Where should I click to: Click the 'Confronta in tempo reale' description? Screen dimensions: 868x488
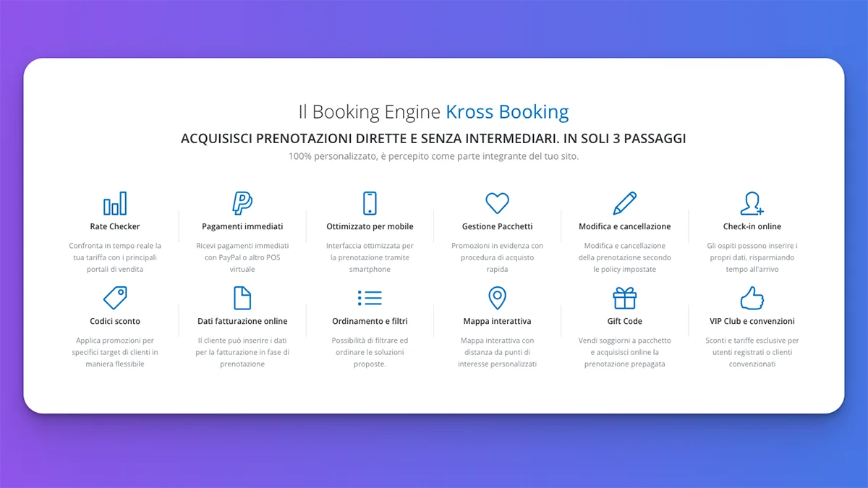click(115, 257)
